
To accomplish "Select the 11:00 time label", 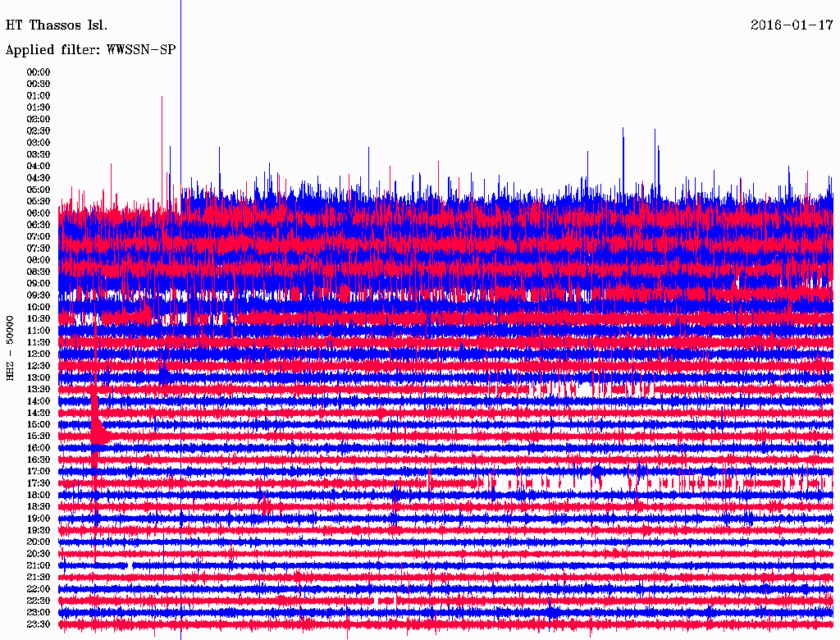I will pos(39,331).
